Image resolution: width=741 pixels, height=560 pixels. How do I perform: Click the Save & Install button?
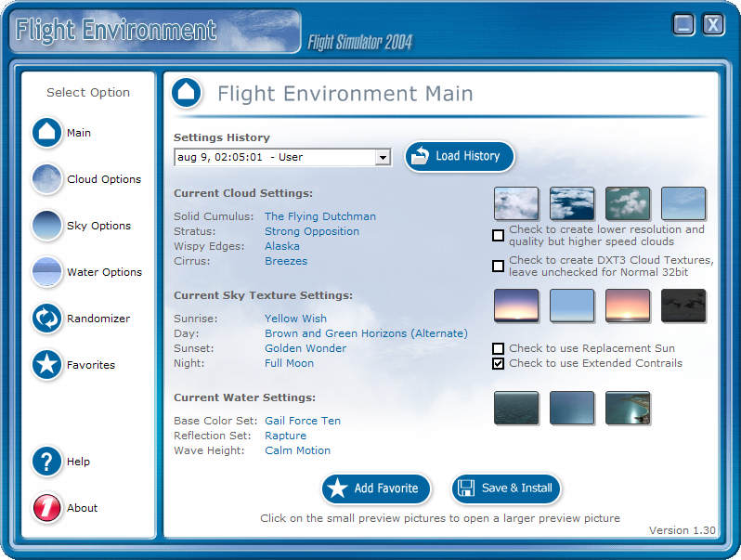click(506, 488)
